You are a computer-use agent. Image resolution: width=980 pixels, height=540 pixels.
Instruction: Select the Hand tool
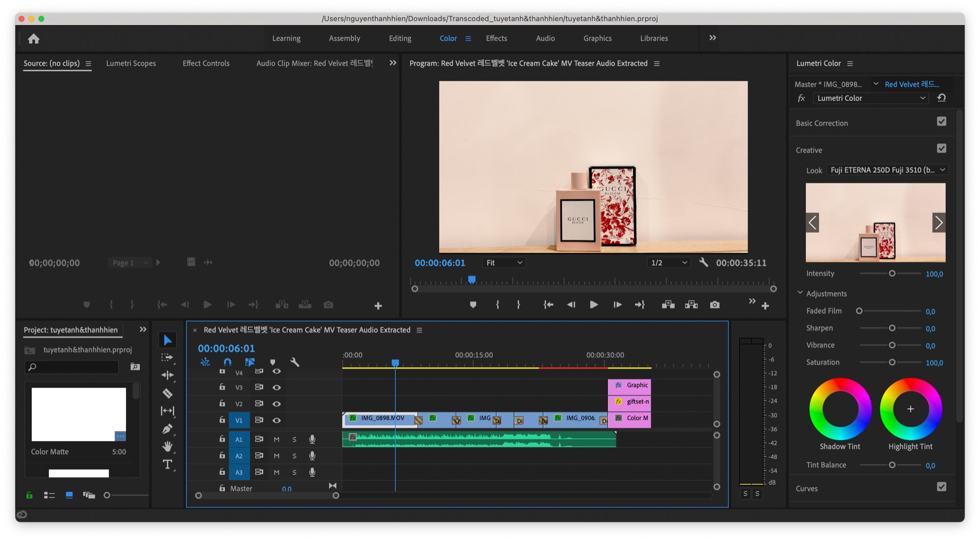tap(167, 446)
